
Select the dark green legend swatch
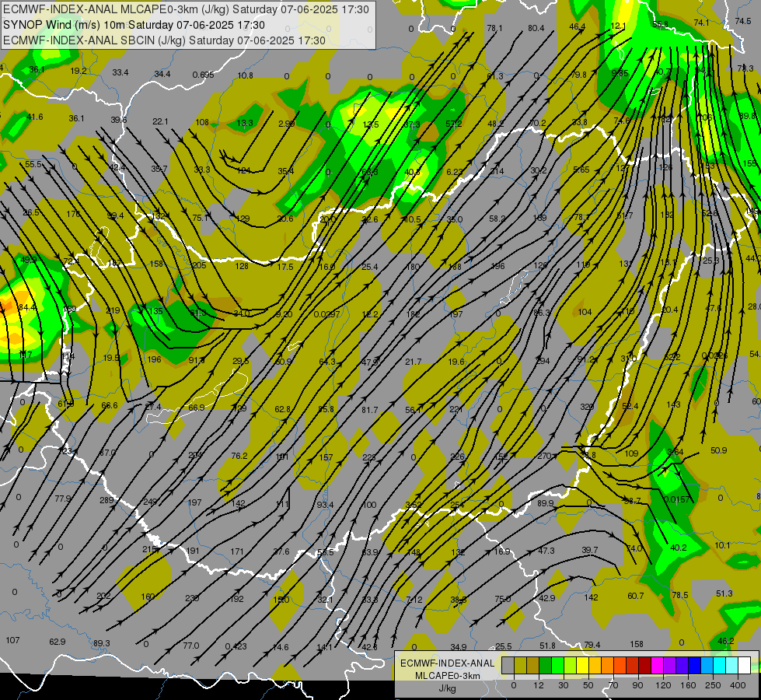pos(546,666)
